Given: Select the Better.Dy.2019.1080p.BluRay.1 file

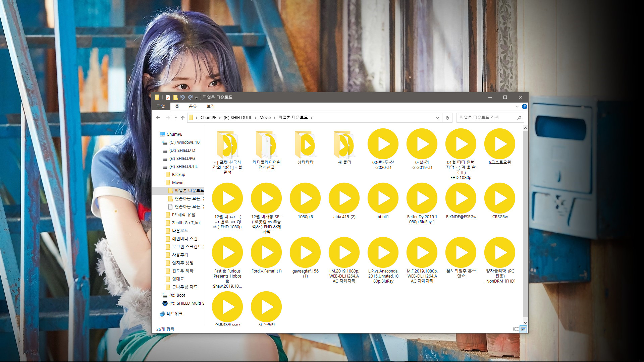Looking at the screenshot, I should [422, 203].
